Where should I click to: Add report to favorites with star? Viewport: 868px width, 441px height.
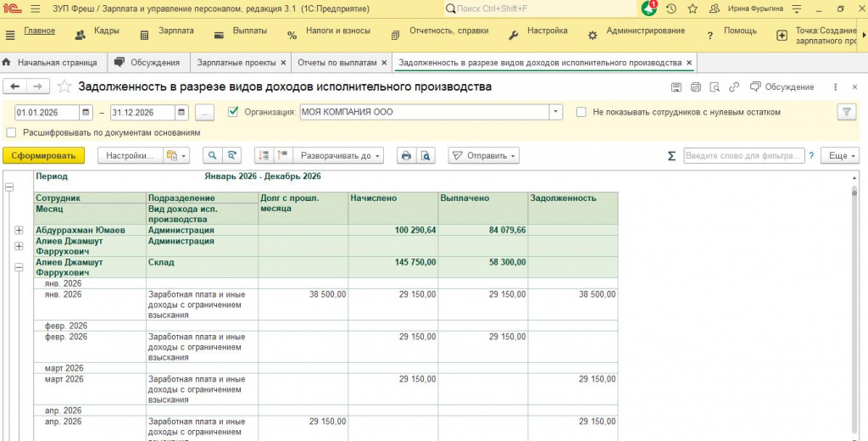(64, 87)
